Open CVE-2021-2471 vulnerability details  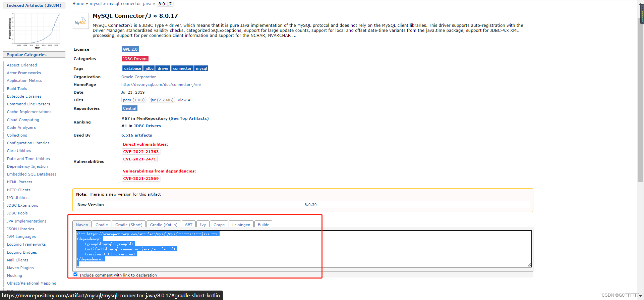click(x=139, y=159)
